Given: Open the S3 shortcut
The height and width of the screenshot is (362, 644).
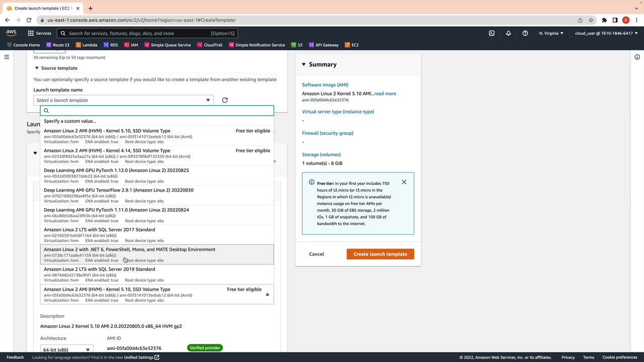Looking at the screenshot, I should click(297, 45).
